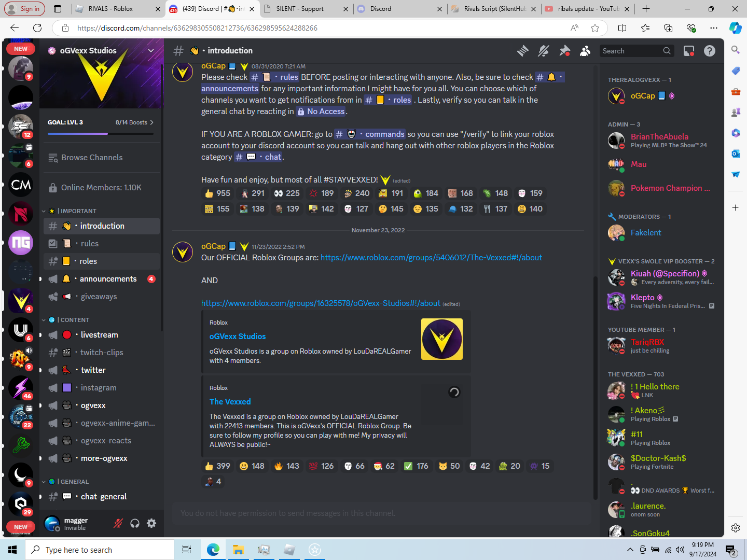The width and height of the screenshot is (747, 560).
Task: Open the instagram channel
Action: 102,388
